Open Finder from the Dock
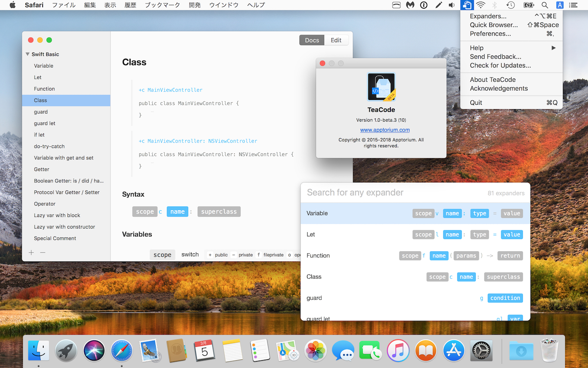Image resolution: width=588 pixels, height=368 pixels. coord(38,350)
